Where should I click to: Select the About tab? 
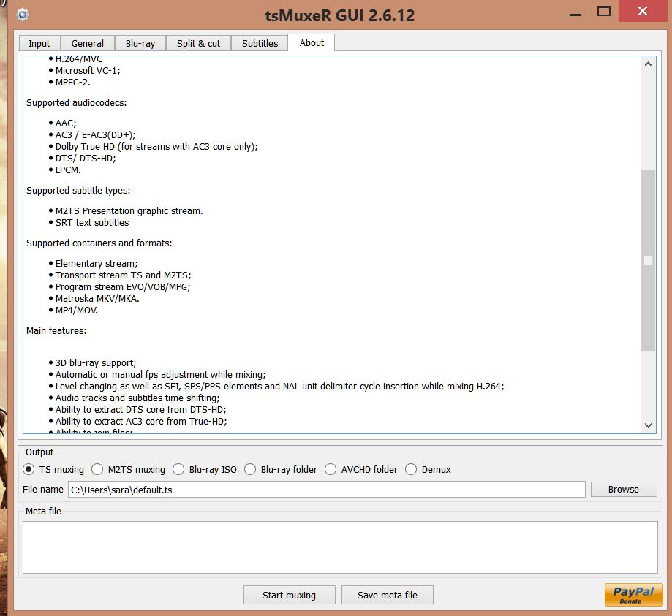coord(312,43)
